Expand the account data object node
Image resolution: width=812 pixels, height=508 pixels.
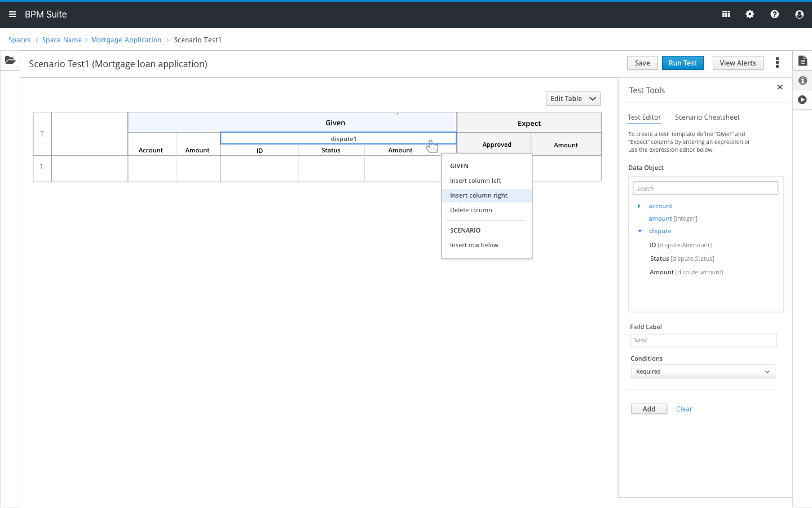click(639, 206)
